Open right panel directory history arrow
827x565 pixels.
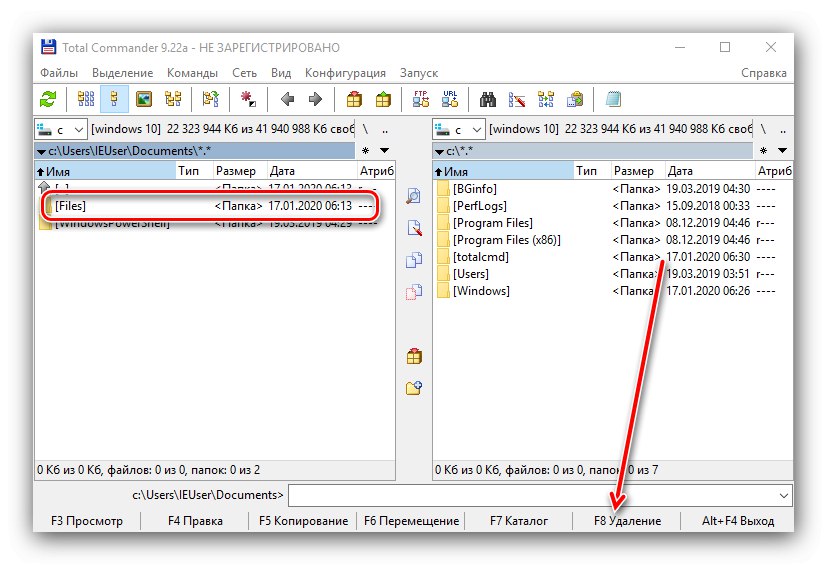pos(783,151)
